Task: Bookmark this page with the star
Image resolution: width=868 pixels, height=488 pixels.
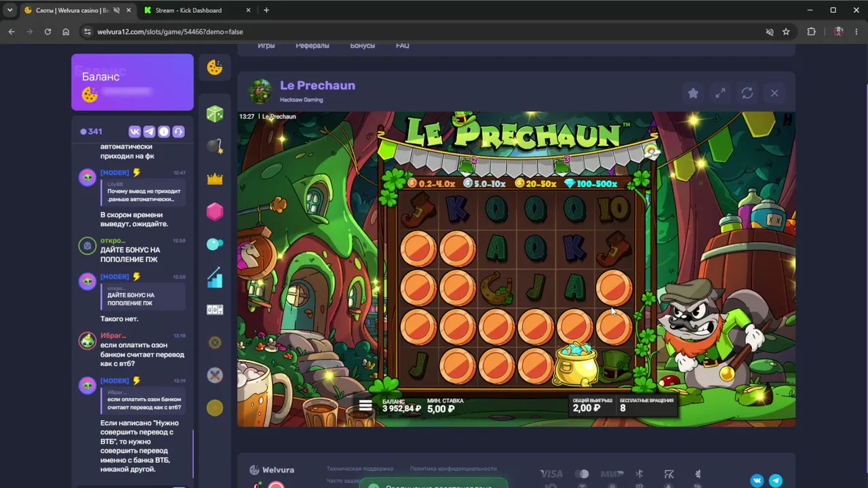Action: (x=786, y=31)
